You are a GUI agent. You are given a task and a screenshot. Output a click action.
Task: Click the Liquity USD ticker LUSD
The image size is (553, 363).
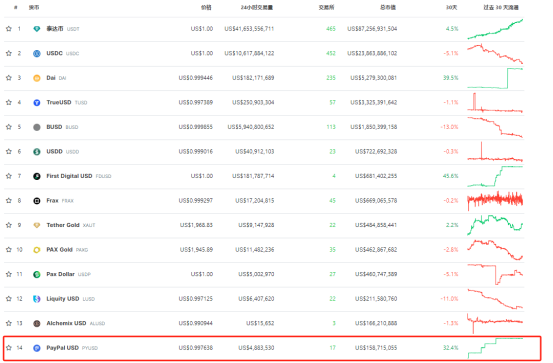click(89, 299)
